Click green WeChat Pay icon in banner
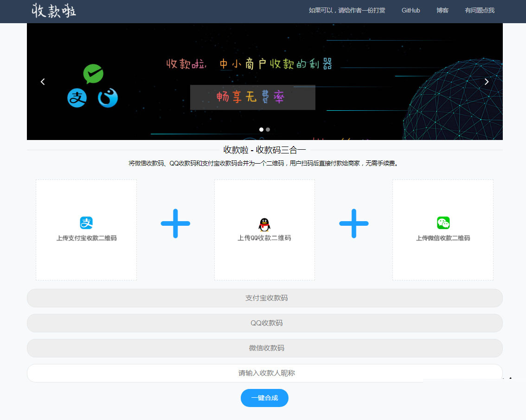This screenshot has height=420, width=526. [93, 74]
